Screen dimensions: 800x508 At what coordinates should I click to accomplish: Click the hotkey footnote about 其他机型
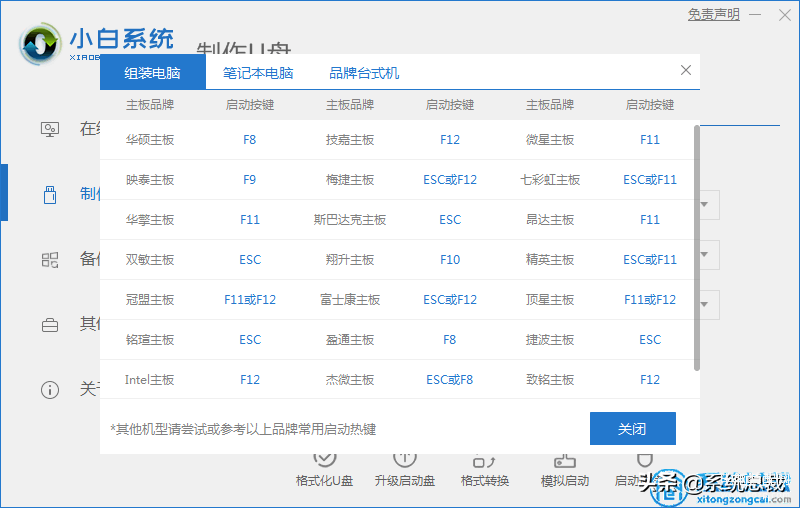coord(243,429)
